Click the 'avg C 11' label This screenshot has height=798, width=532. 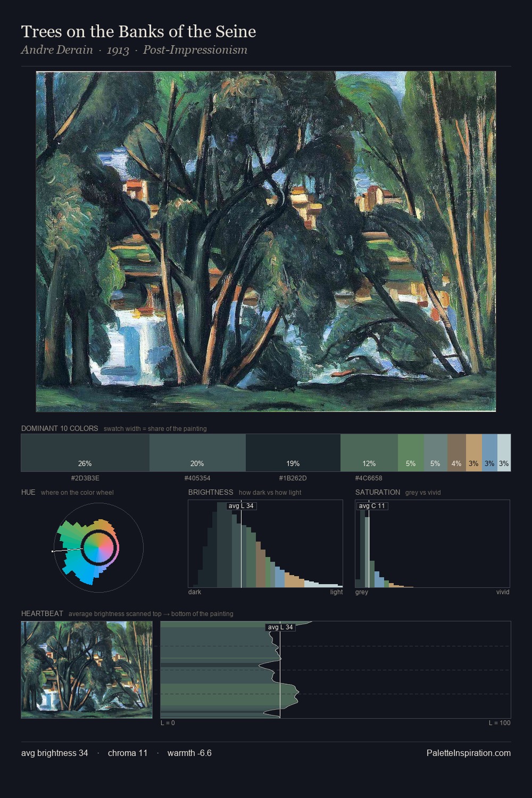372,506
